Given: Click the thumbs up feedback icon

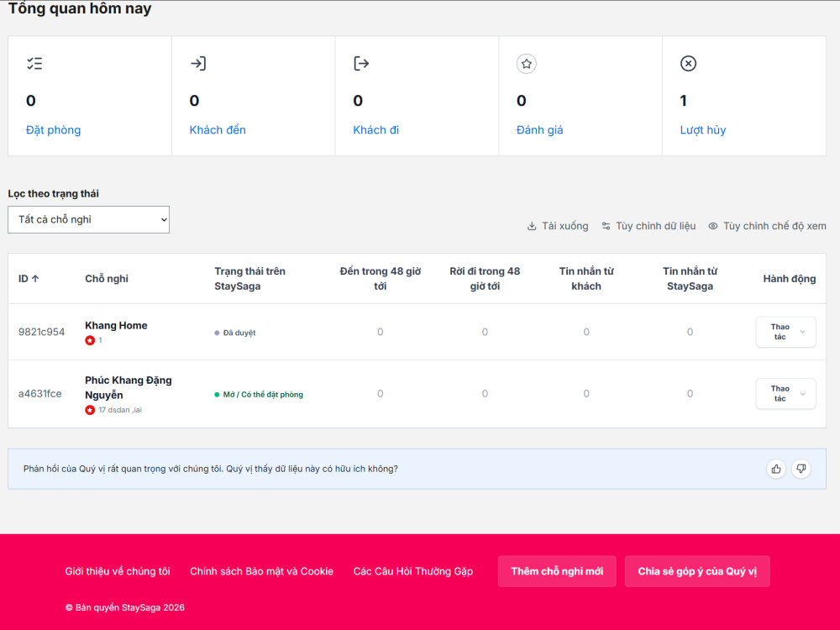Looking at the screenshot, I should coord(776,470).
